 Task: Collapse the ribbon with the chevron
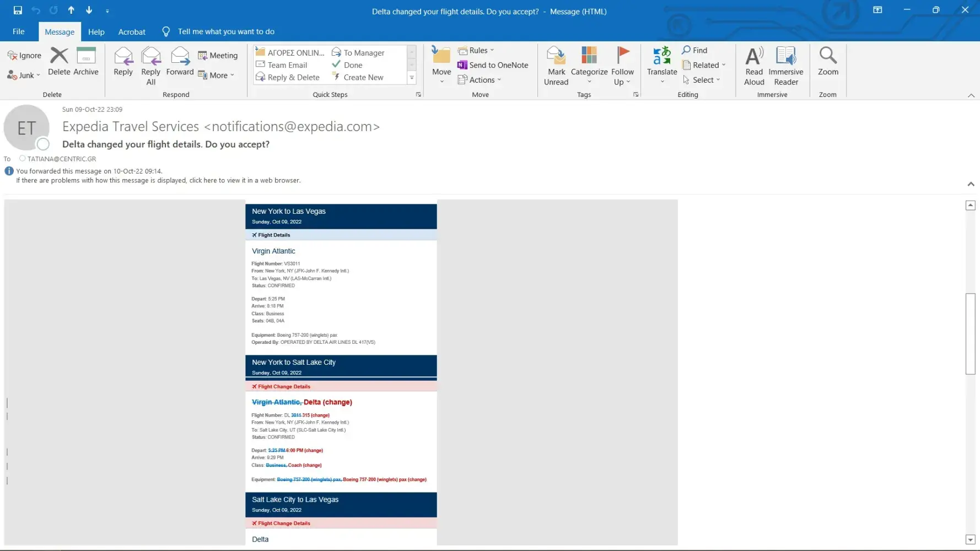971,95
